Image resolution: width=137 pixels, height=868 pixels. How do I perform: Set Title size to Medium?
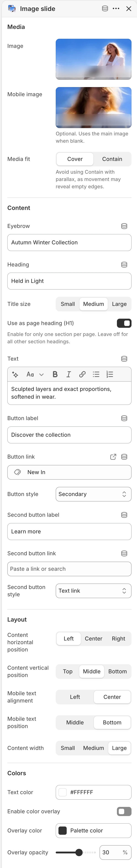point(93,304)
